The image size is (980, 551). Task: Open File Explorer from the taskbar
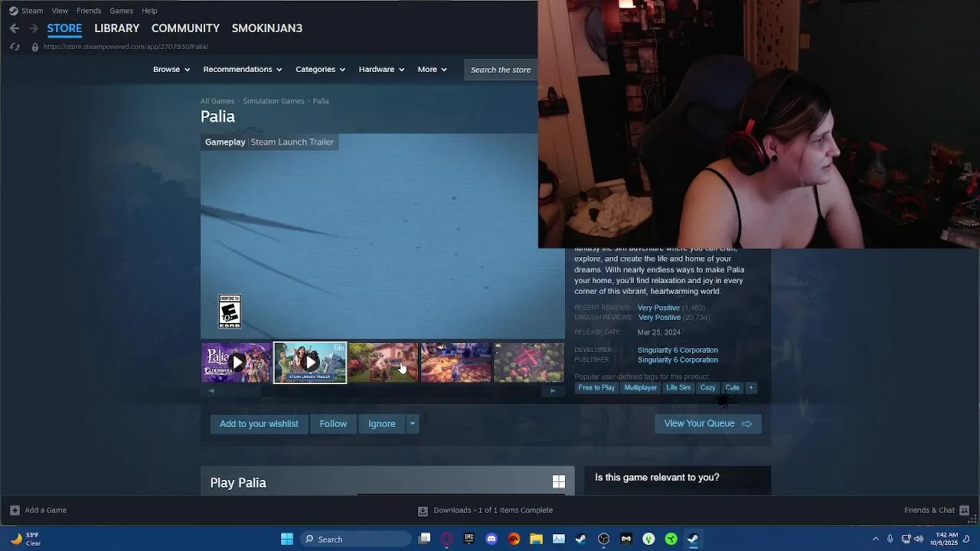pos(536,539)
